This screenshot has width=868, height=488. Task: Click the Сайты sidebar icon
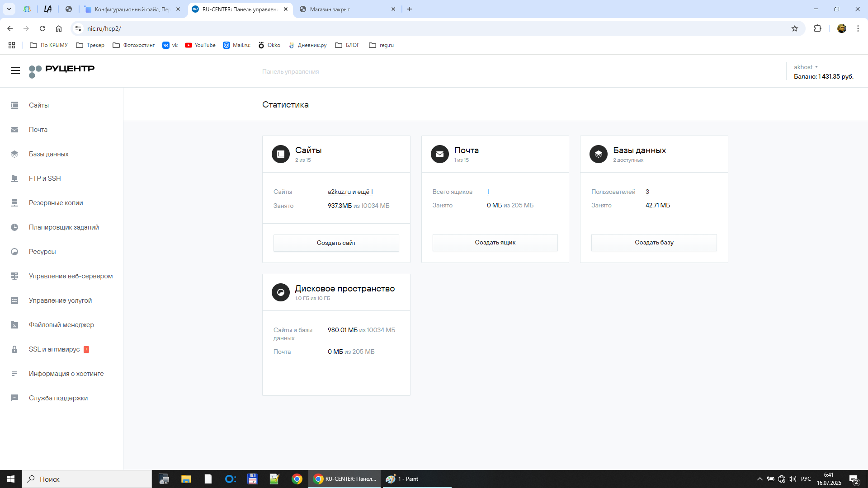[14, 105]
